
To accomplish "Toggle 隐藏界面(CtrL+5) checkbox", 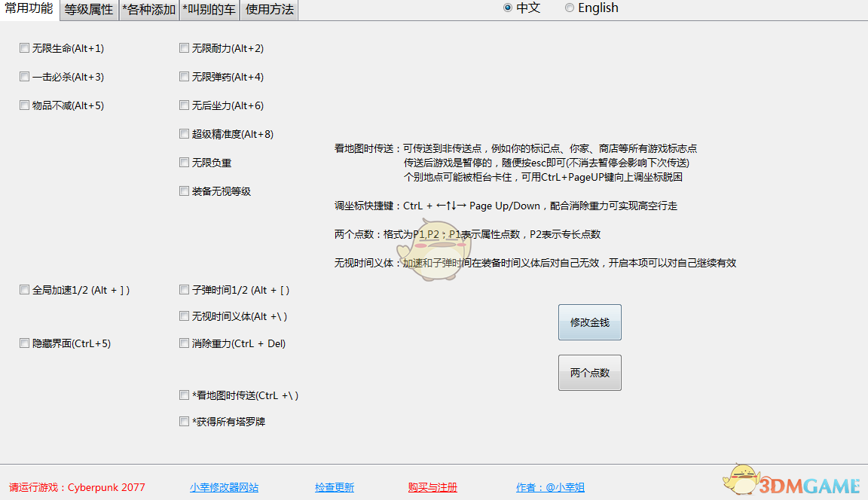I will [x=24, y=343].
